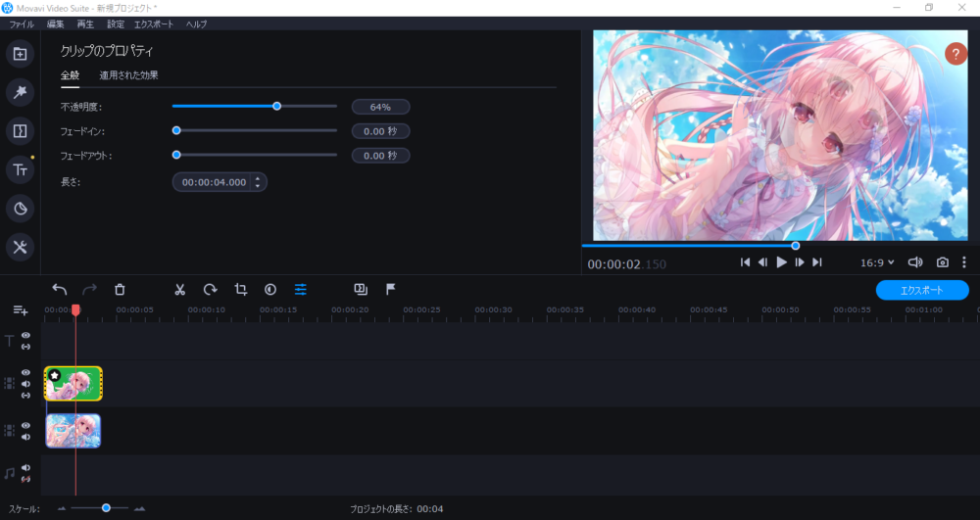This screenshot has height=520, width=980.
Task: Move the スケール zoom slider handle
Action: [106, 508]
